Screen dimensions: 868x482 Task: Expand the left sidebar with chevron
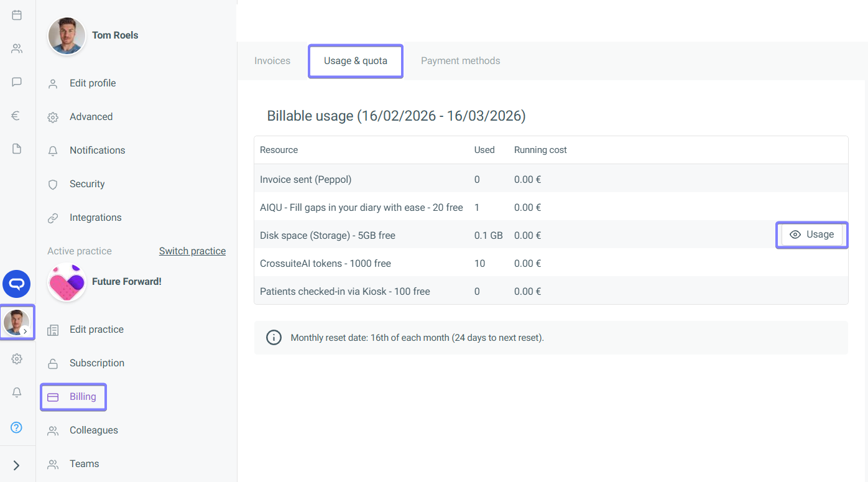(x=17, y=465)
